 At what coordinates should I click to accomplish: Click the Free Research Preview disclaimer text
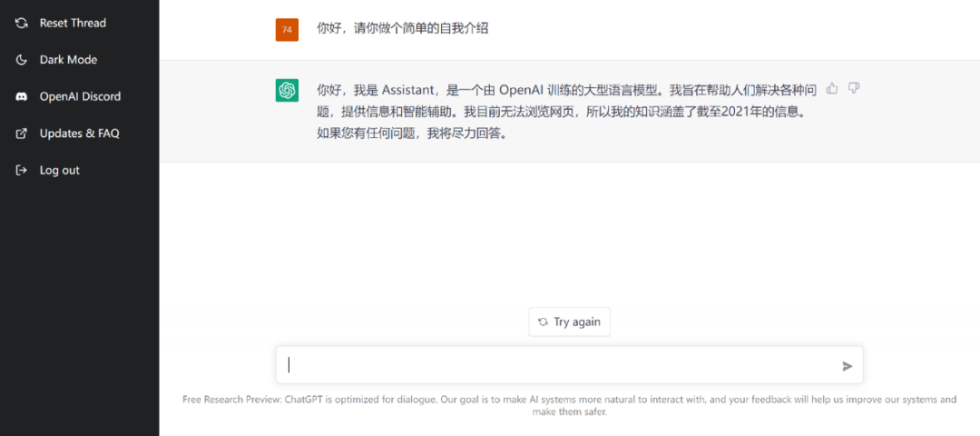point(569,405)
